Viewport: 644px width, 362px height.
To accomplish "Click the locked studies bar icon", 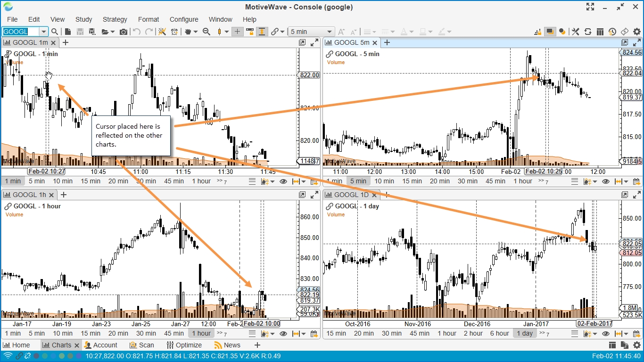I will (x=538, y=32).
